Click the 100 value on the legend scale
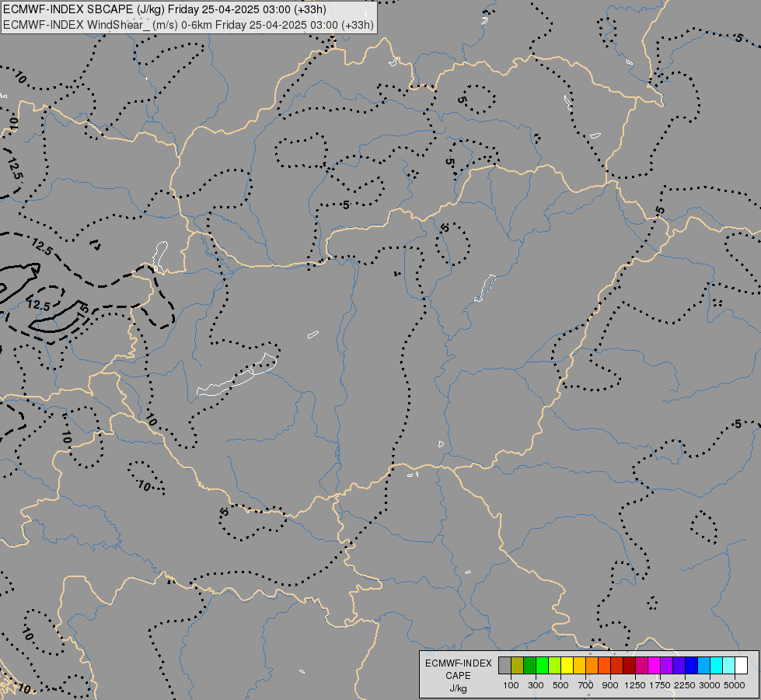This screenshot has height=700, width=761. coord(511,685)
